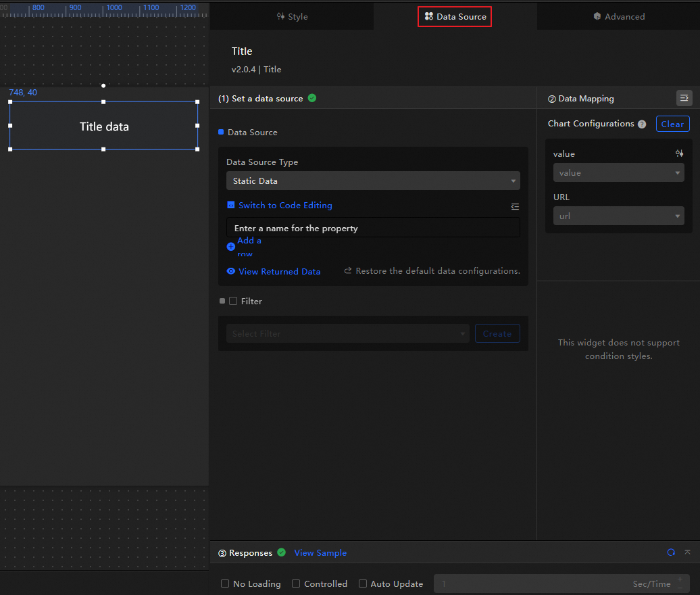
Task: Open the Data Source Type dropdown
Action: point(372,181)
